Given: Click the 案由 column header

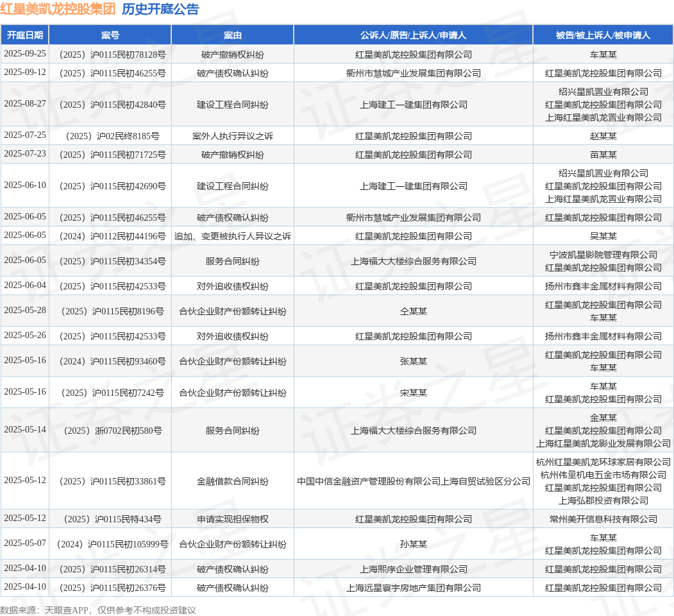Looking at the screenshot, I should 233,35.
